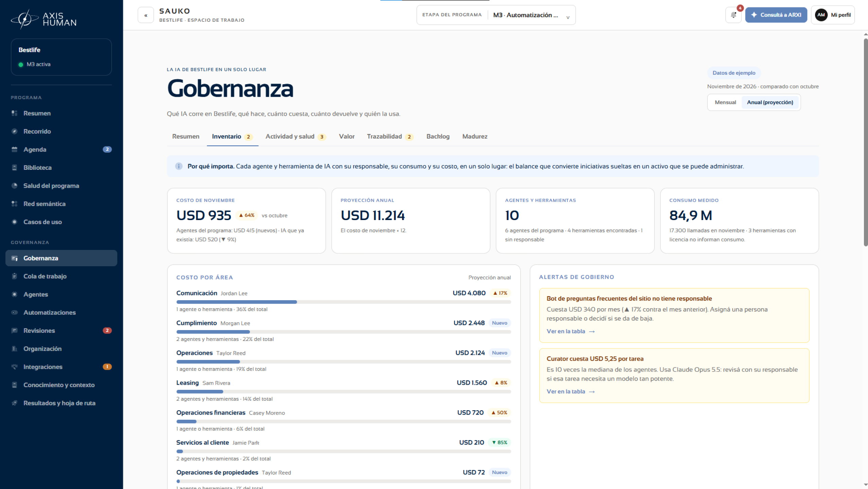The height and width of the screenshot is (489, 868).
Task: Switch to the Madurez tab
Action: (474, 136)
